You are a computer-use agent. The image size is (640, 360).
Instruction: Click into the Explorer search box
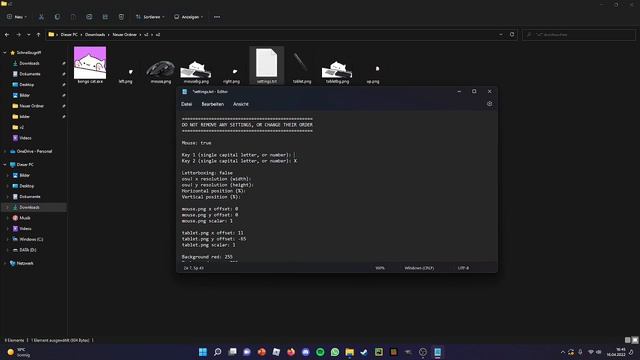578,35
